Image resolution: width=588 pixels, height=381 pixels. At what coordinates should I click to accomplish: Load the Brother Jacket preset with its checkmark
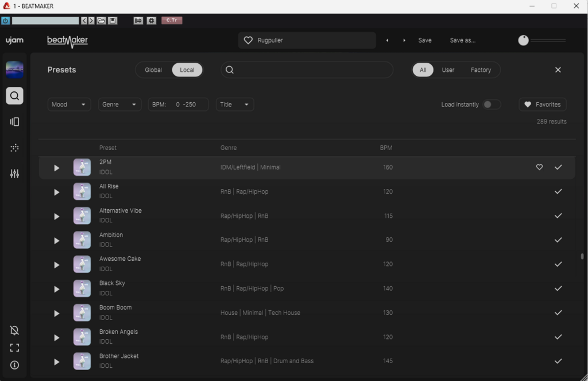coord(558,361)
